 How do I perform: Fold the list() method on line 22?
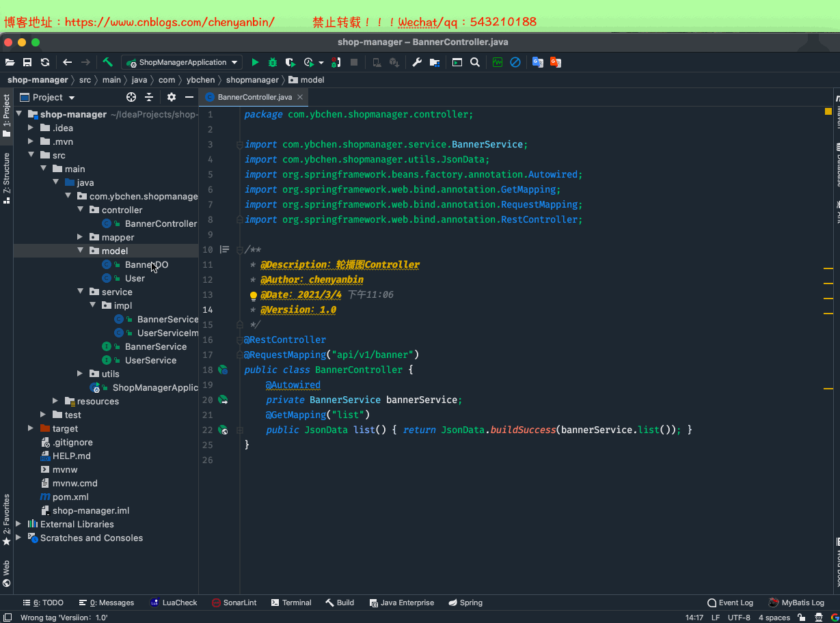tap(240, 430)
